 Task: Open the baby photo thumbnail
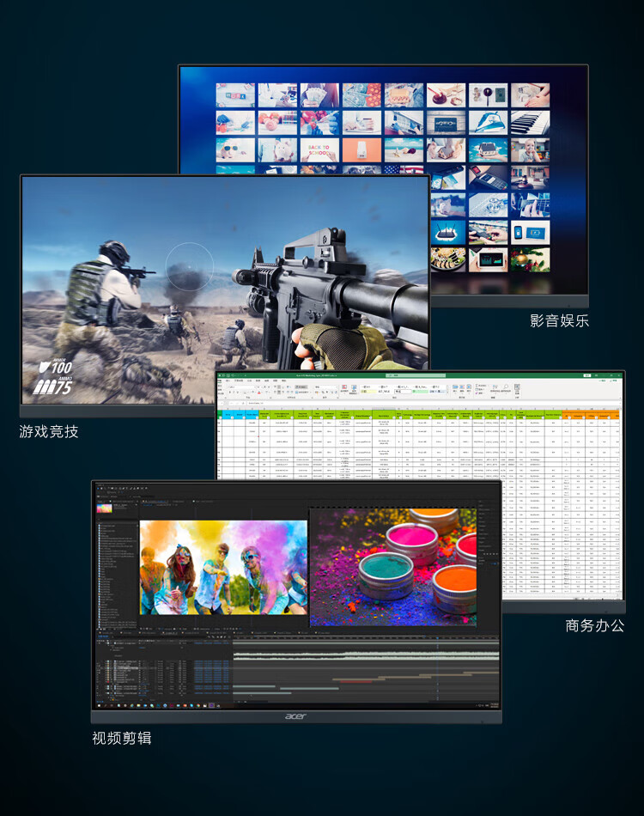point(530,149)
